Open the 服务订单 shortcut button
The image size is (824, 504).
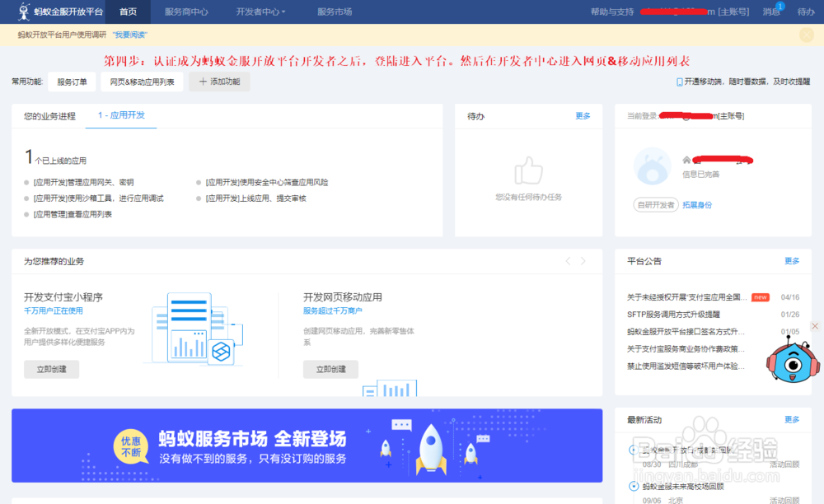point(72,82)
